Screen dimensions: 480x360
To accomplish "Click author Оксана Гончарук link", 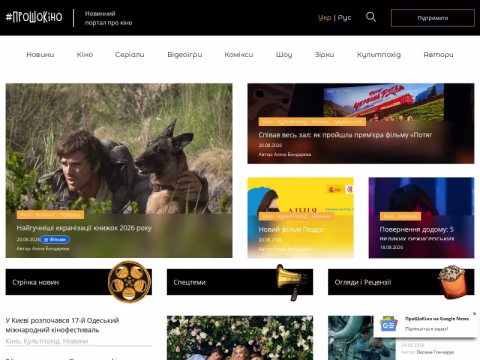I will pos(435,352).
